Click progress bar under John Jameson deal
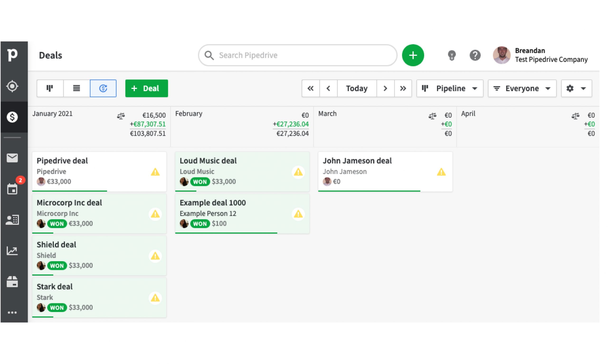This screenshot has width=608, height=364. [x=369, y=191]
